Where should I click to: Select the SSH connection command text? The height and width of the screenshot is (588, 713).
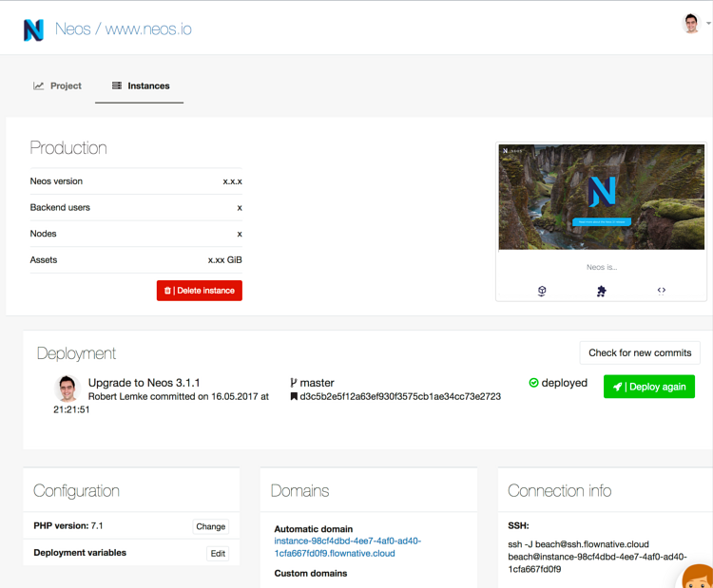pos(597,557)
